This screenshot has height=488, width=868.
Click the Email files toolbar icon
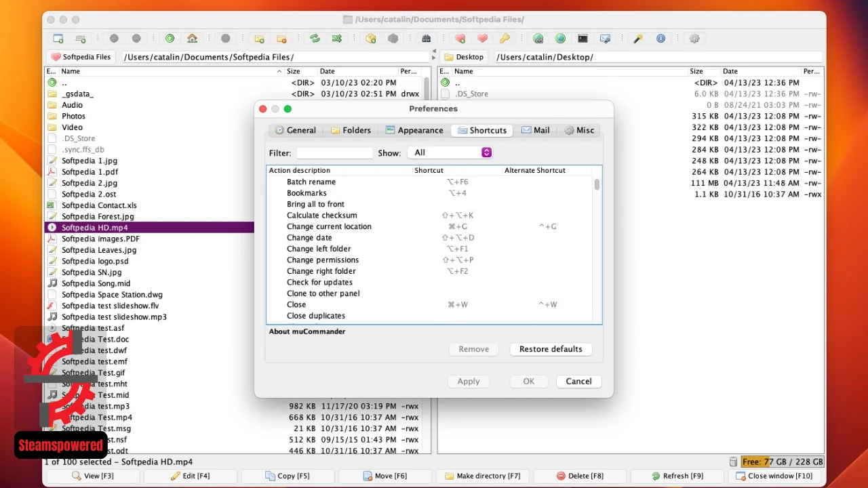[x=605, y=39]
